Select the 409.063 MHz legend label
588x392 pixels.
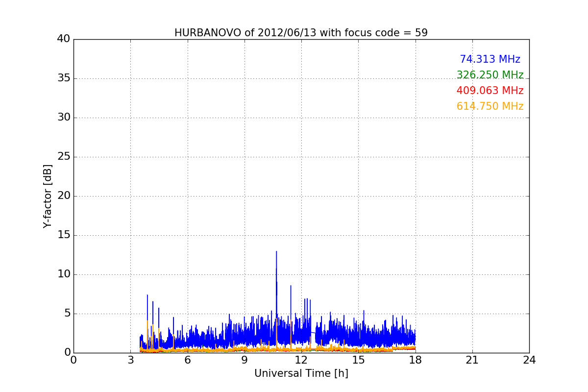tap(490, 91)
